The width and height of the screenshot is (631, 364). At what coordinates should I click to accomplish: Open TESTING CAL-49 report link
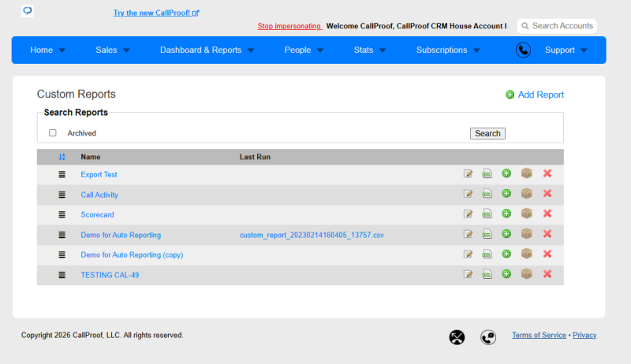[x=110, y=275]
